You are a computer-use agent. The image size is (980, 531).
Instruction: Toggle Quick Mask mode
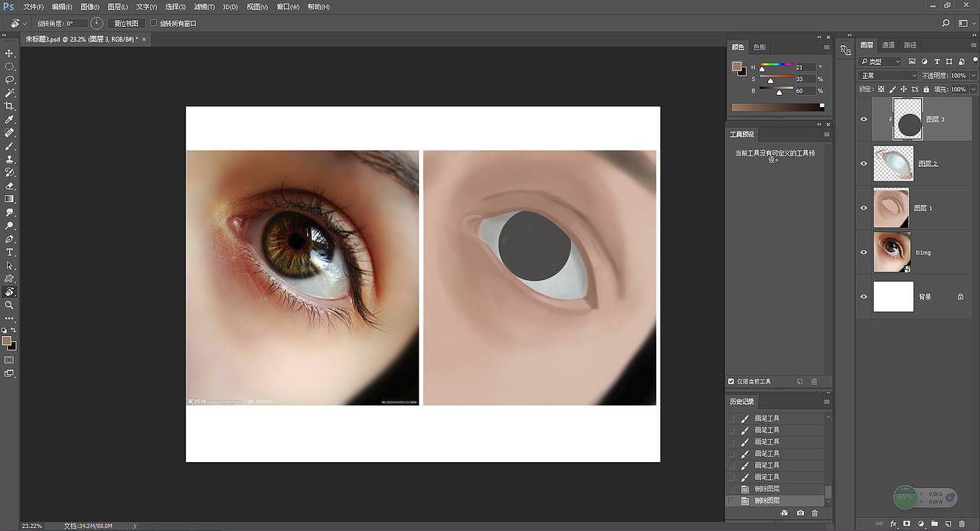(10, 360)
